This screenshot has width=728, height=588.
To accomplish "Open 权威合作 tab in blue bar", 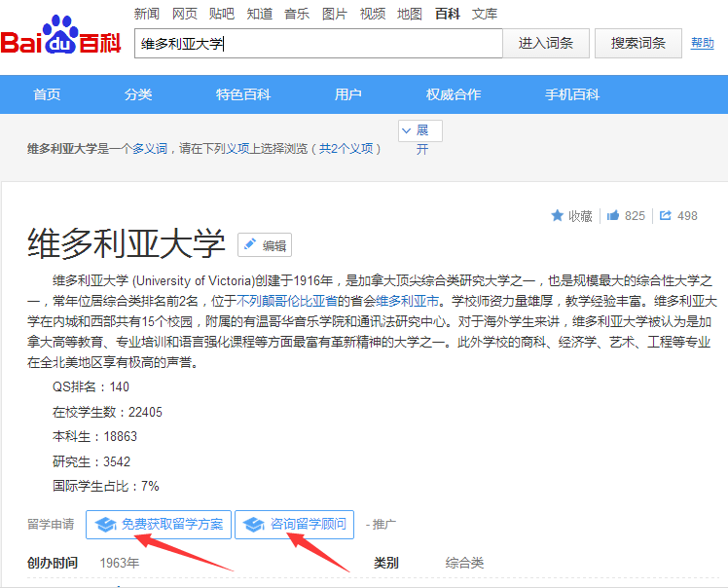I will coord(454,94).
